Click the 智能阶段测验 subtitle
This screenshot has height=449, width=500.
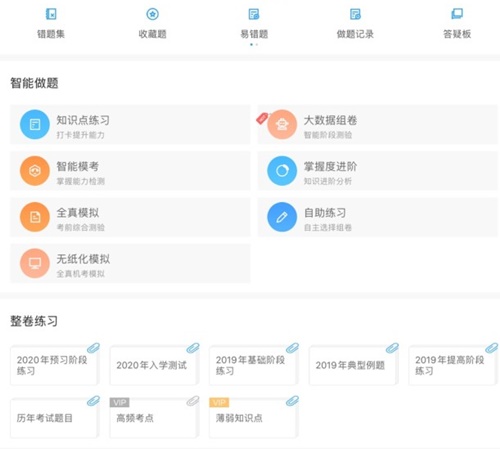pyautogui.click(x=328, y=135)
